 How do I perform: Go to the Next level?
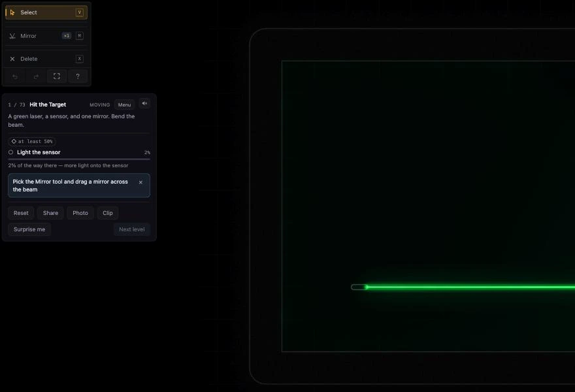(x=131, y=229)
